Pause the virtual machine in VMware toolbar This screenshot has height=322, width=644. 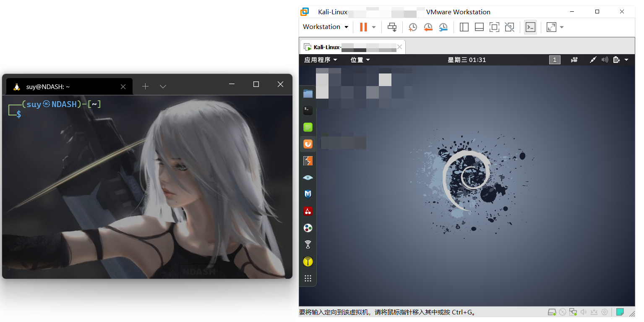[363, 27]
